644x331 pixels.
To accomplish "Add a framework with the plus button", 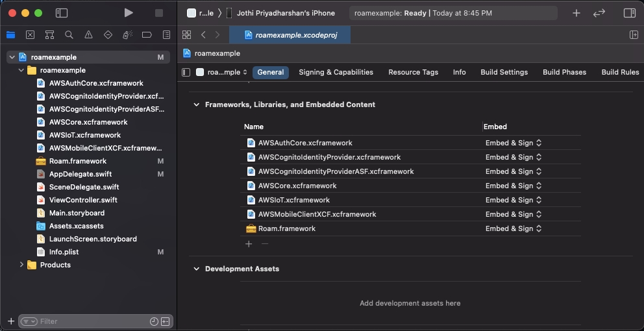I will coord(249,244).
